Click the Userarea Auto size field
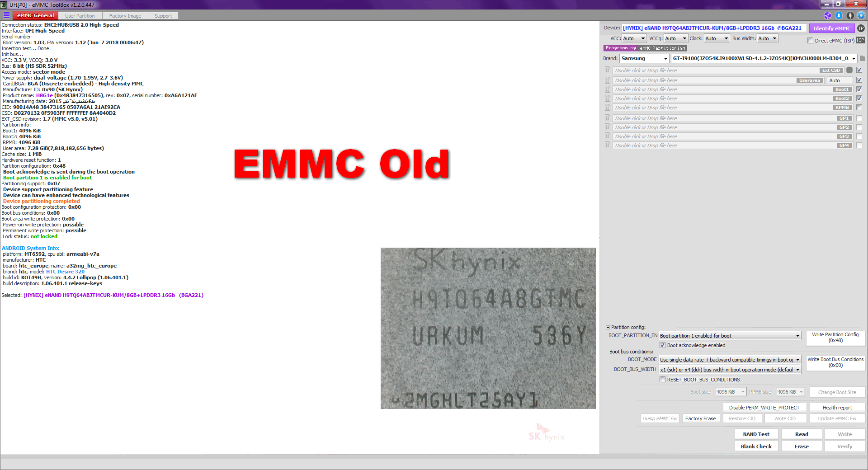Viewport: 868px width, 470px height. pyautogui.click(x=840, y=80)
